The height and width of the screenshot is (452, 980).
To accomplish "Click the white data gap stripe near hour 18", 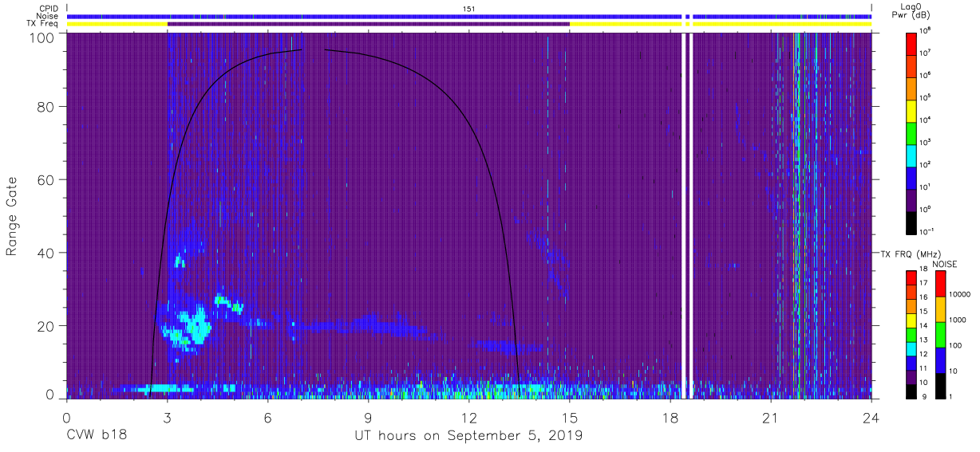I will coord(684,215).
